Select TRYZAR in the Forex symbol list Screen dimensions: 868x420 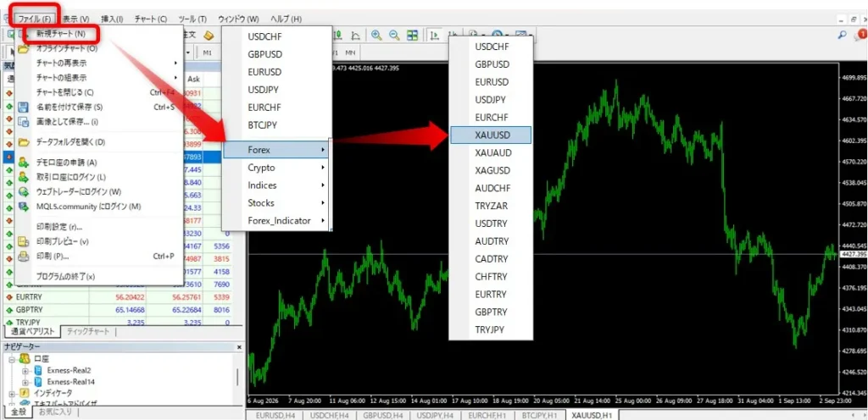(x=491, y=206)
